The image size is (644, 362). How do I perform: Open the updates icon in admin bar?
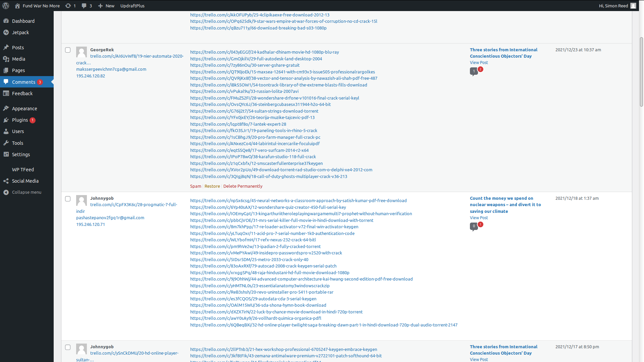click(68, 6)
